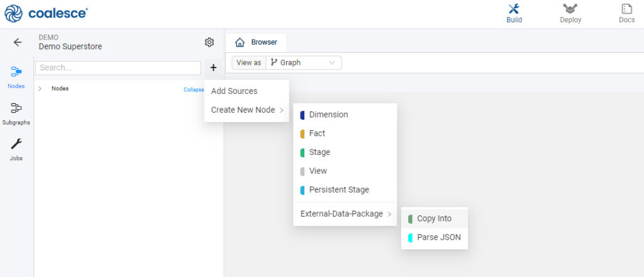
Task: Click the back arrow icon
Action: tap(18, 42)
